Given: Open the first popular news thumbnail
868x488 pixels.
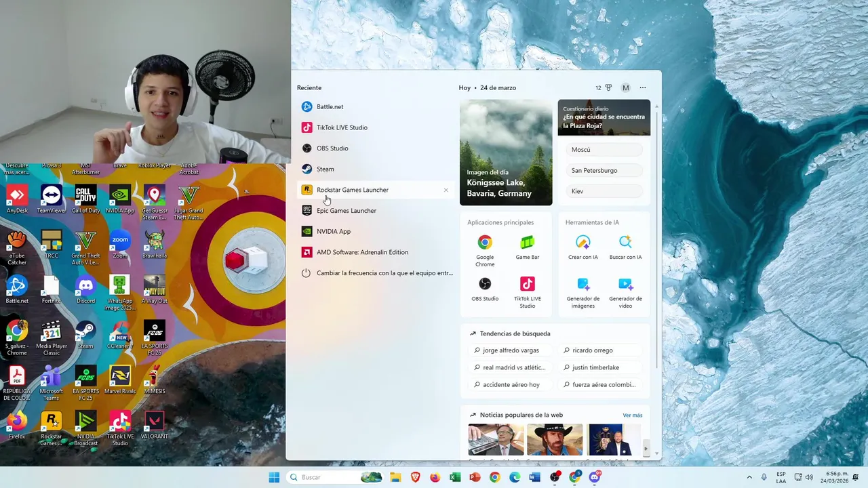Looking at the screenshot, I should click(x=496, y=440).
